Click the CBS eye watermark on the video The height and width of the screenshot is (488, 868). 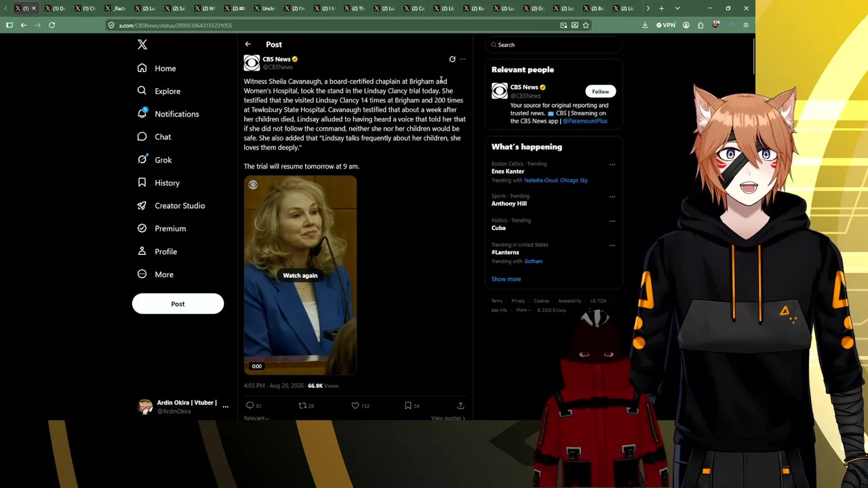[253, 184]
